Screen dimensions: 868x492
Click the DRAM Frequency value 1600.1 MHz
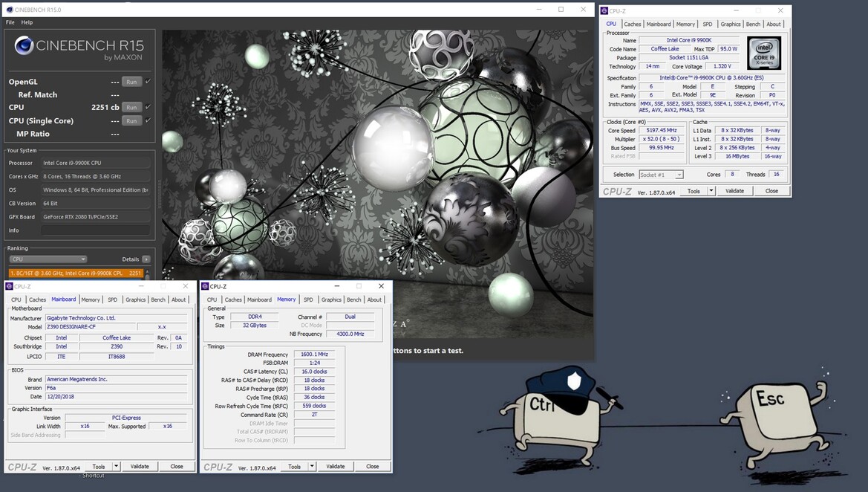point(314,355)
